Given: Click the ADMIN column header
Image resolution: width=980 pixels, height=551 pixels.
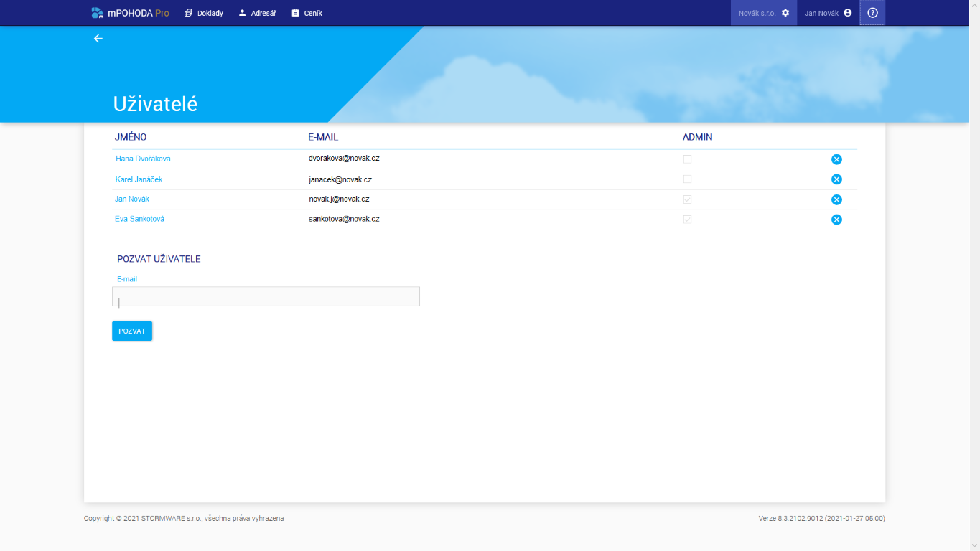Looking at the screenshot, I should point(697,137).
